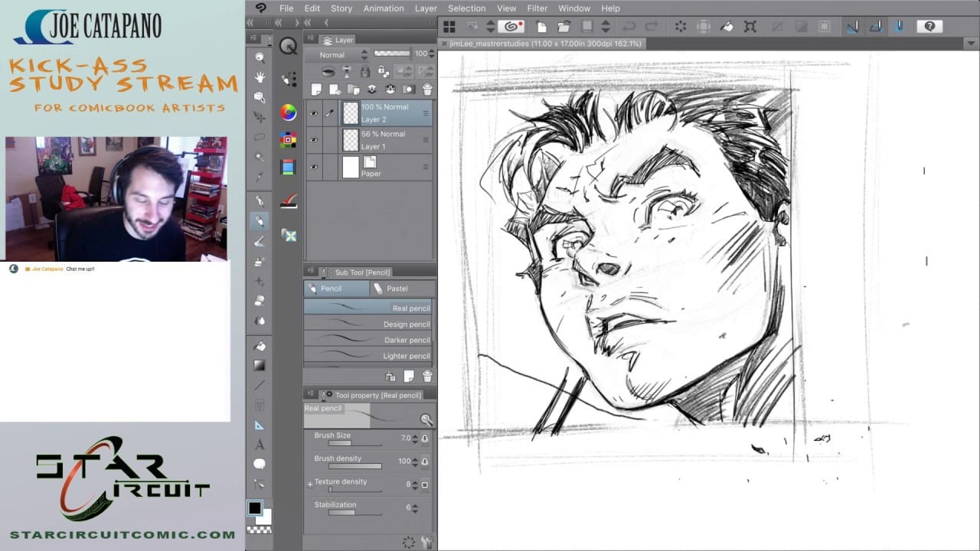
Task: Select the Hand (move canvas) tool
Action: 260,77
